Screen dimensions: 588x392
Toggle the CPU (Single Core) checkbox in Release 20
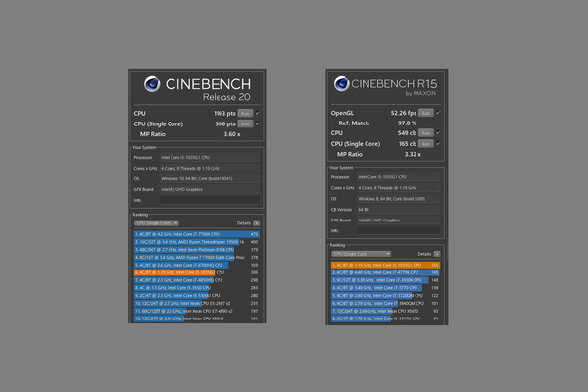tap(258, 123)
